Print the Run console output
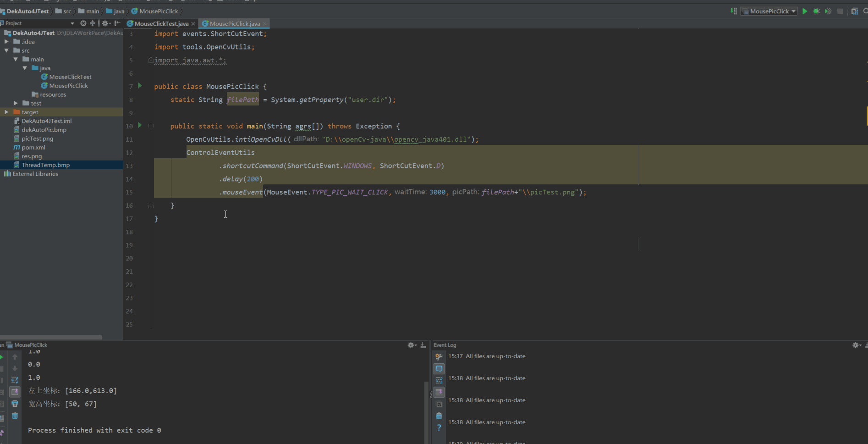The width and height of the screenshot is (868, 444). pos(15,404)
